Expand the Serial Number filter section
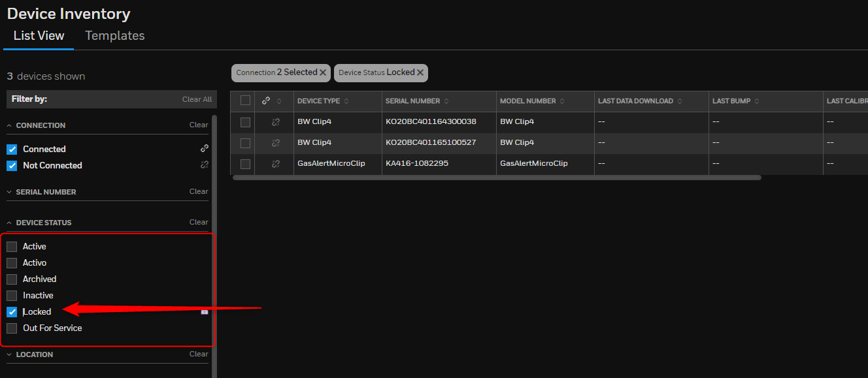 click(x=10, y=192)
